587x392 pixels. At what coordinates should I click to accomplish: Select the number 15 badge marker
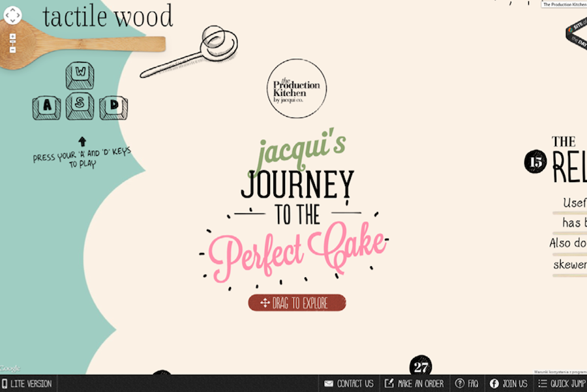535,161
